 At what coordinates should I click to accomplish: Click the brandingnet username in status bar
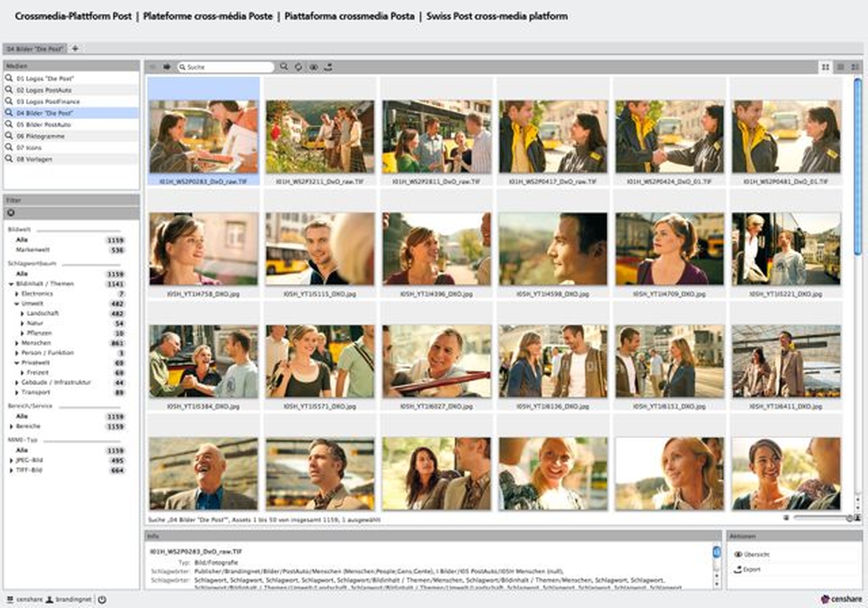tap(73, 600)
